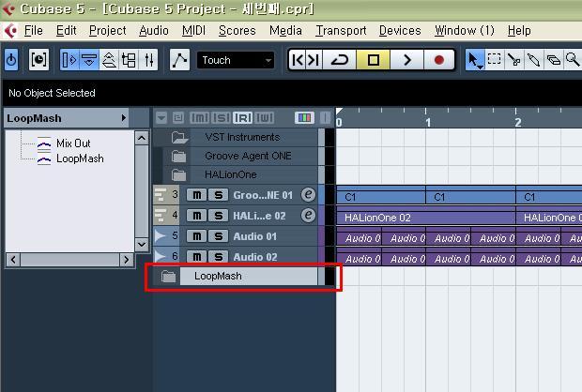This screenshot has height=392, width=582.
Task: Go to previous marker transport button
Action: tap(298, 59)
